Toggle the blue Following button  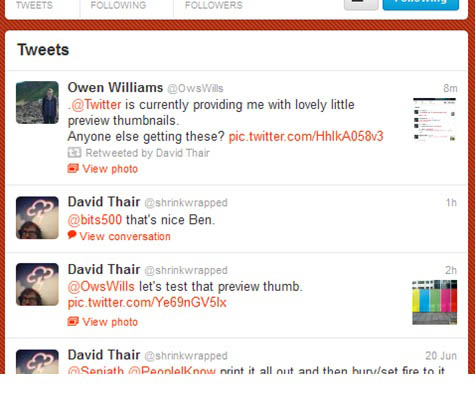point(421,4)
